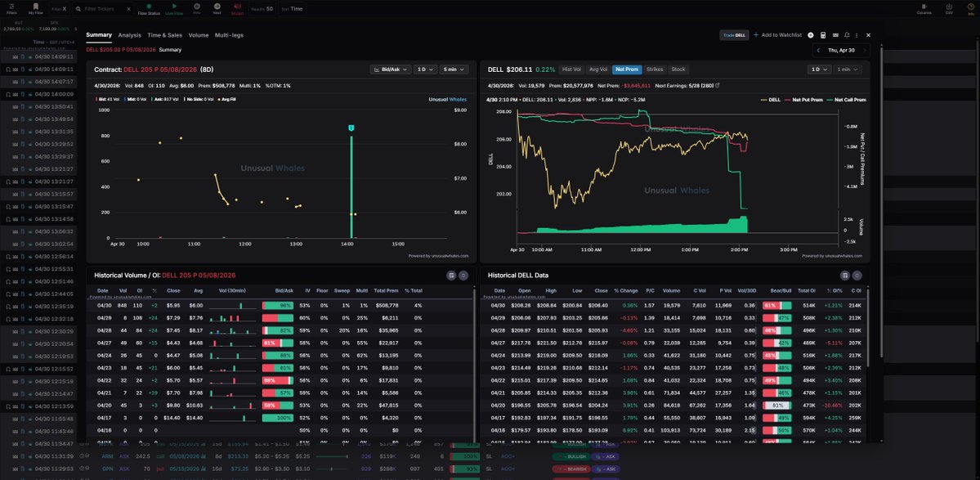980x480 pixels.
Task: Click the teal marker above volume spike
Action: click(x=351, y=128)
